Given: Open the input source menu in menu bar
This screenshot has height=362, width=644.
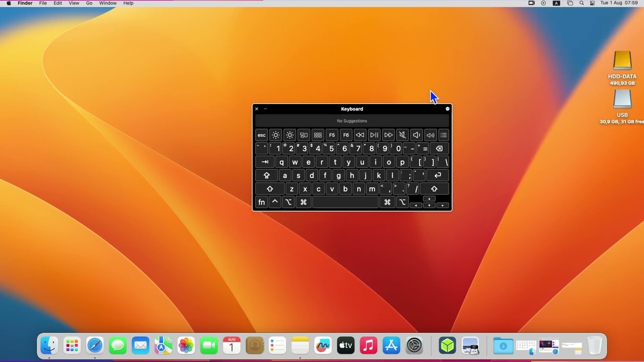Looking at the screenshot, I should (556, 3).
